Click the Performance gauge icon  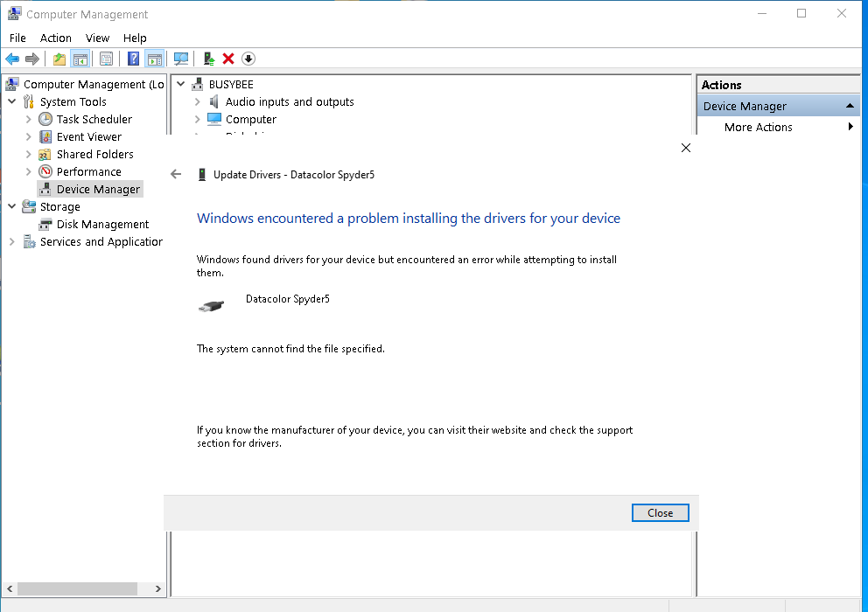(45, 171)
